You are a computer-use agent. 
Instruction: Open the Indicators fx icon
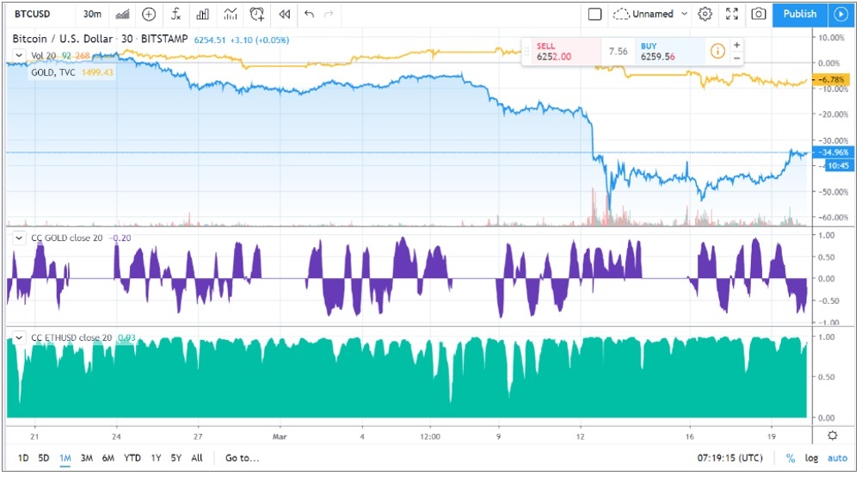[x=175, y=14]
